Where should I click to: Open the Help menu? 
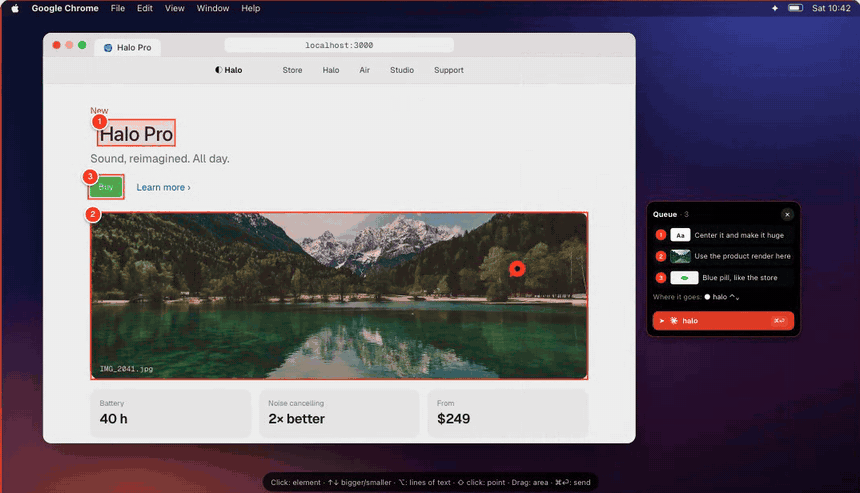(251, 8)
